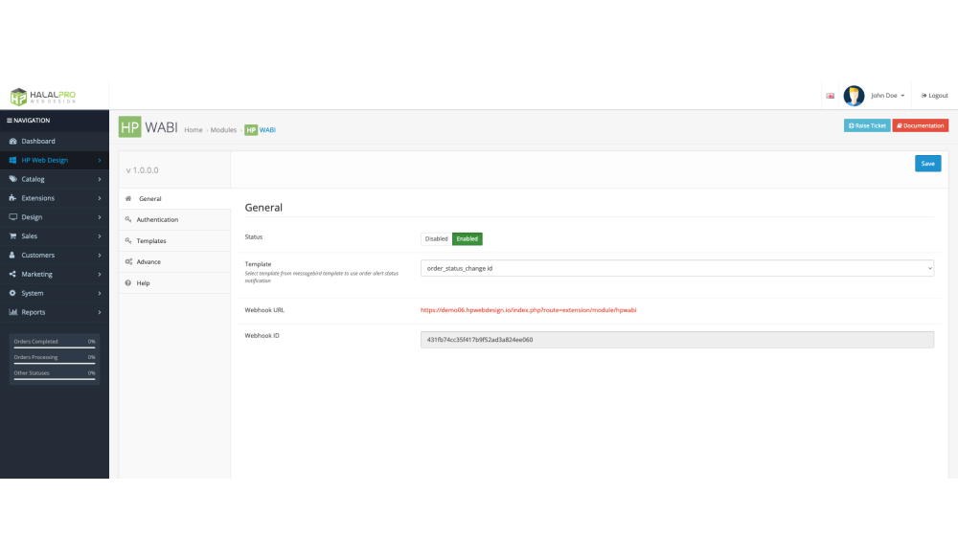Set status to Enabled
This screenshot has height=560, width=958.
coord(468,239)
